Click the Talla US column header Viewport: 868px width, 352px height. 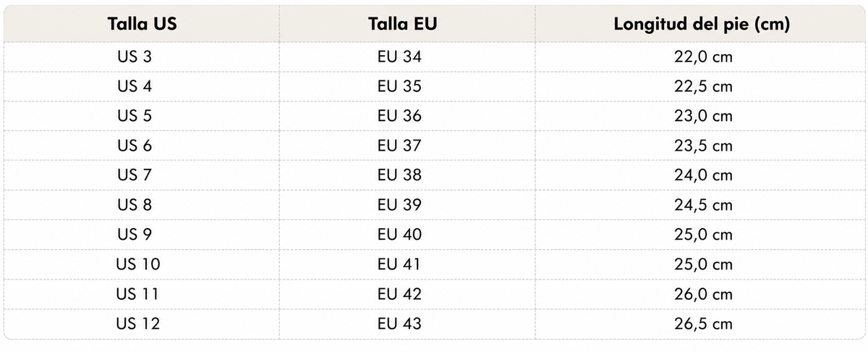tap(142, 24)
